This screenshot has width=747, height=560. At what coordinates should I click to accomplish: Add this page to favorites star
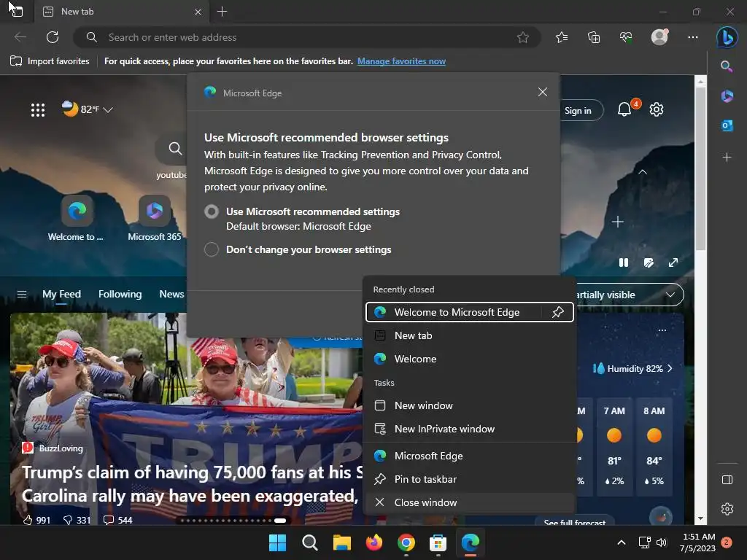coord(522,37)
